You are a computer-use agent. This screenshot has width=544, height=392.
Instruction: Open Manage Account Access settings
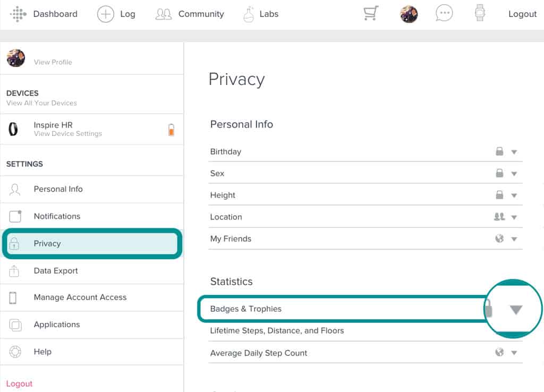[x=80, y=297]
